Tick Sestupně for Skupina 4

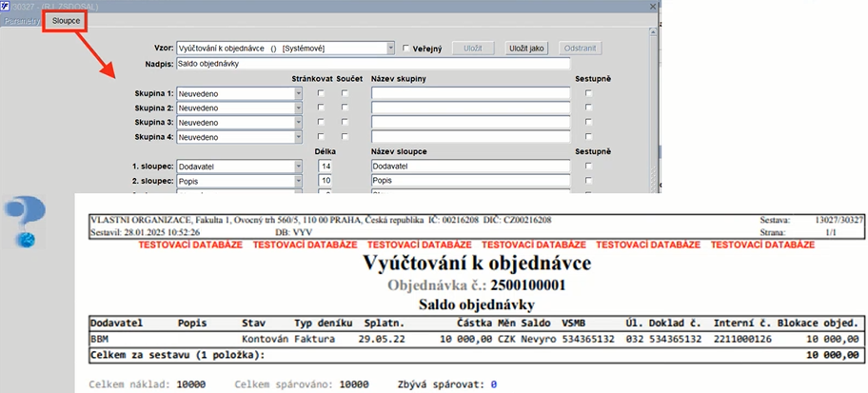(x=588, y=137)
